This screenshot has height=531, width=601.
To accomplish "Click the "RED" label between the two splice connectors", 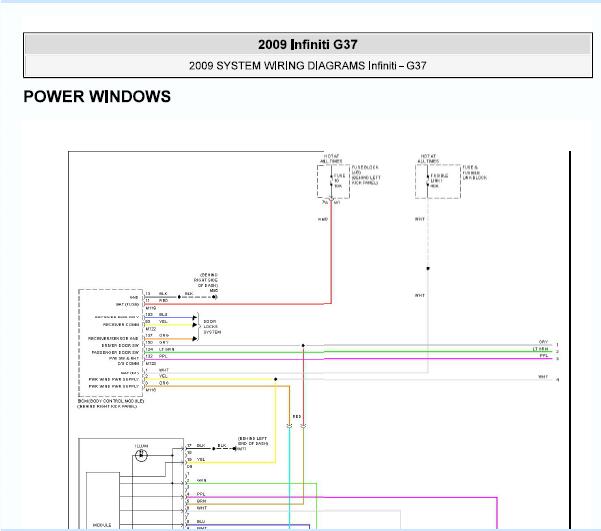I will coord(296,416).
